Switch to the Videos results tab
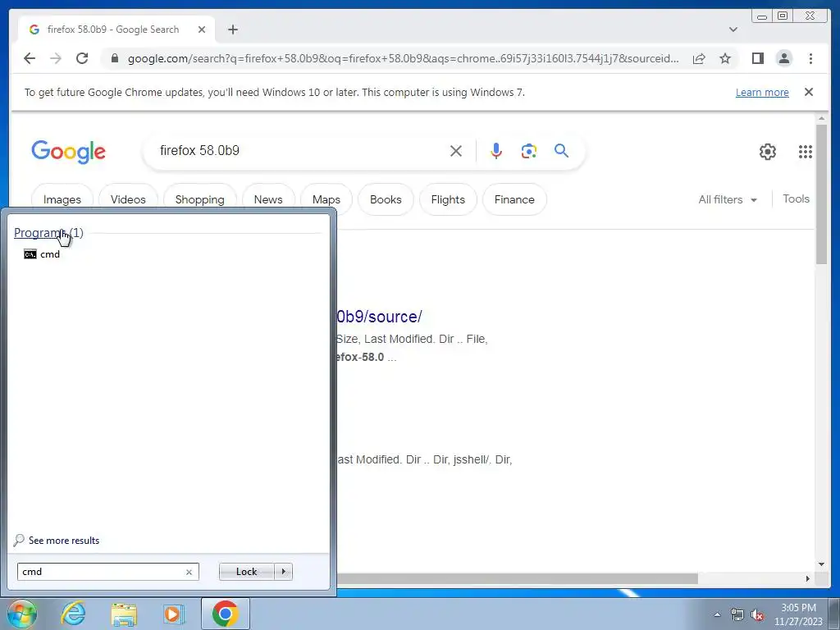Viewport: 840px width, 630px height. pyautogui.click(x=128, y=199)
